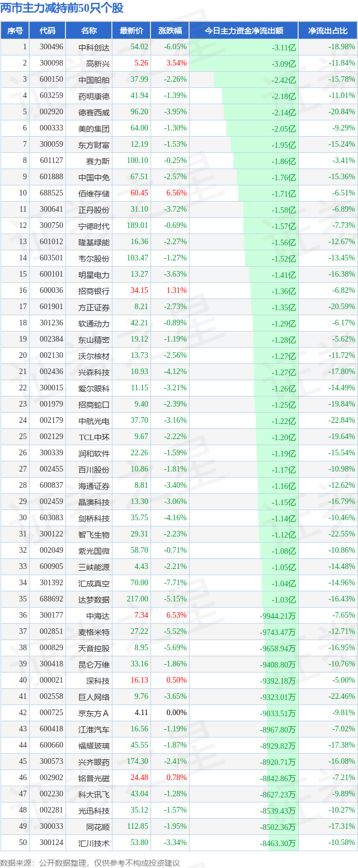Select stock name 东方财富
The image size is (358, 868).
(94, 144)
